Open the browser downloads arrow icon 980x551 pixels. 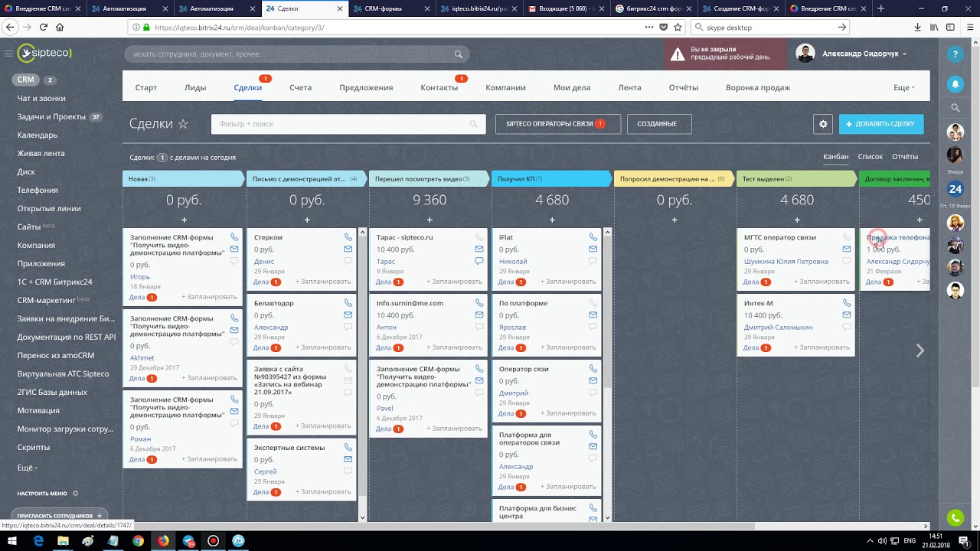click(x=917, y=27)
